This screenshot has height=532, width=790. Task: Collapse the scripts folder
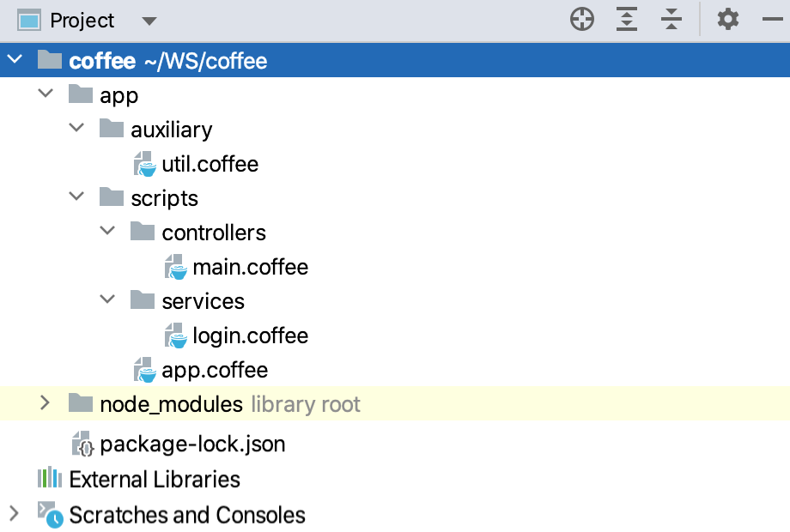click(x=76, y=197)
